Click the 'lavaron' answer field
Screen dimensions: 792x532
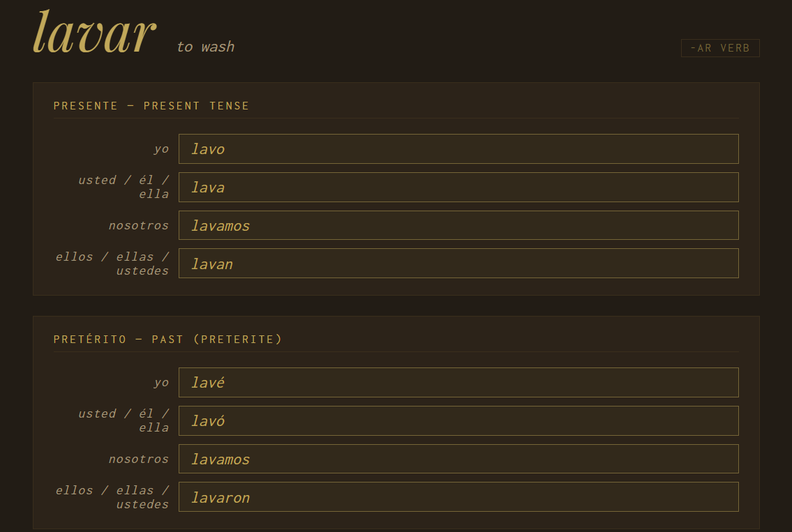(458, 497)
